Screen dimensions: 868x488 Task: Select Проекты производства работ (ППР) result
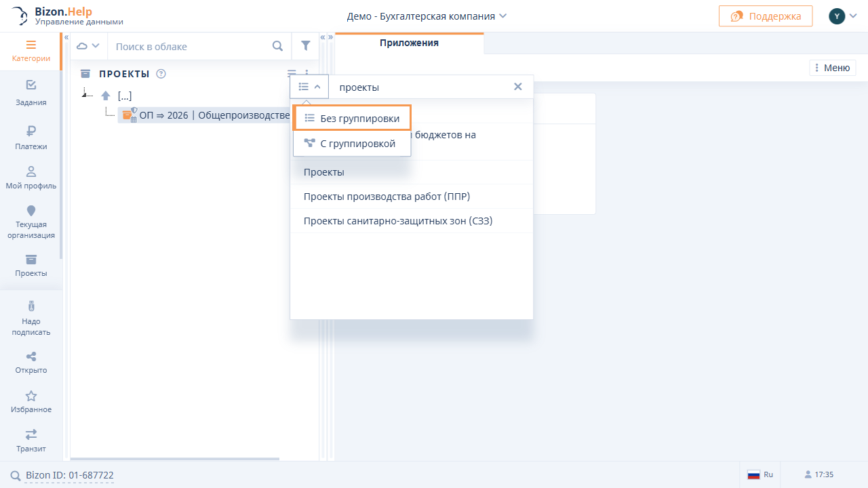click(387, 197)
